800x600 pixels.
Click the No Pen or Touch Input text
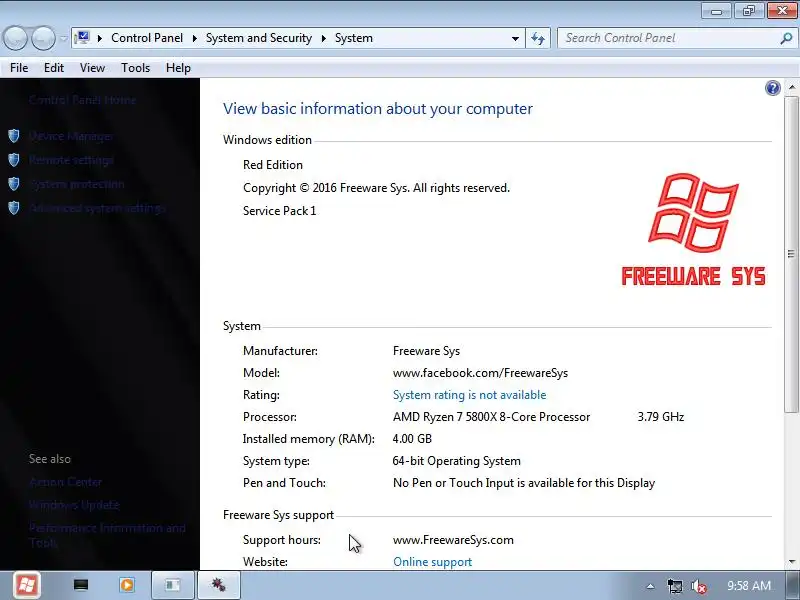click(524, 483)
